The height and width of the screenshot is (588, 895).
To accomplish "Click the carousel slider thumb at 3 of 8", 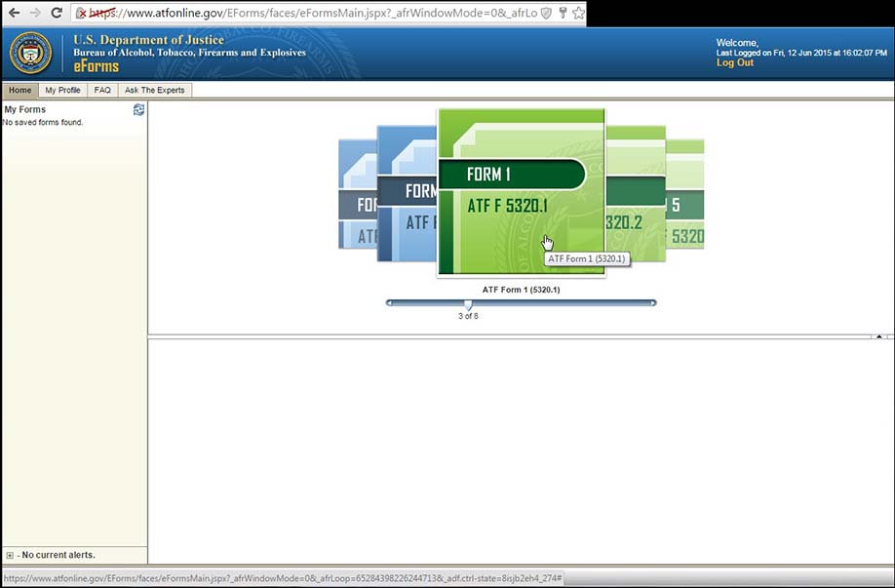I will point(468,304).
